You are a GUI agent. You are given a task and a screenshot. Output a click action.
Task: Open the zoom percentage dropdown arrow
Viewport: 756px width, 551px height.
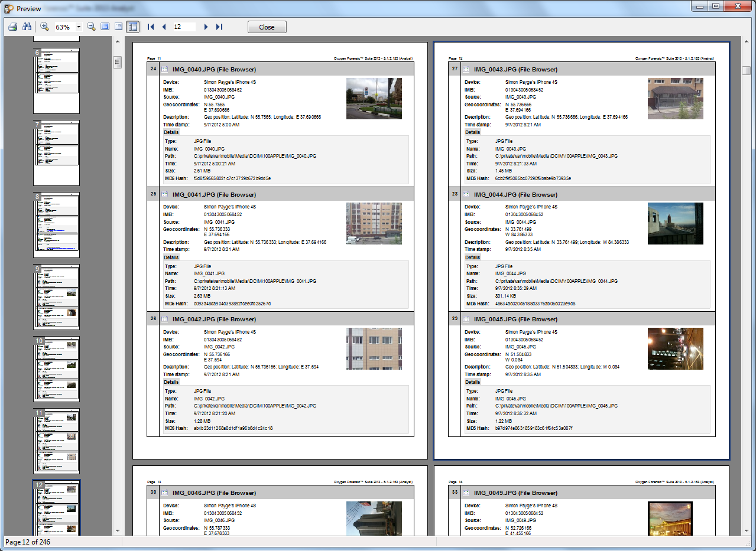[79, 27]
